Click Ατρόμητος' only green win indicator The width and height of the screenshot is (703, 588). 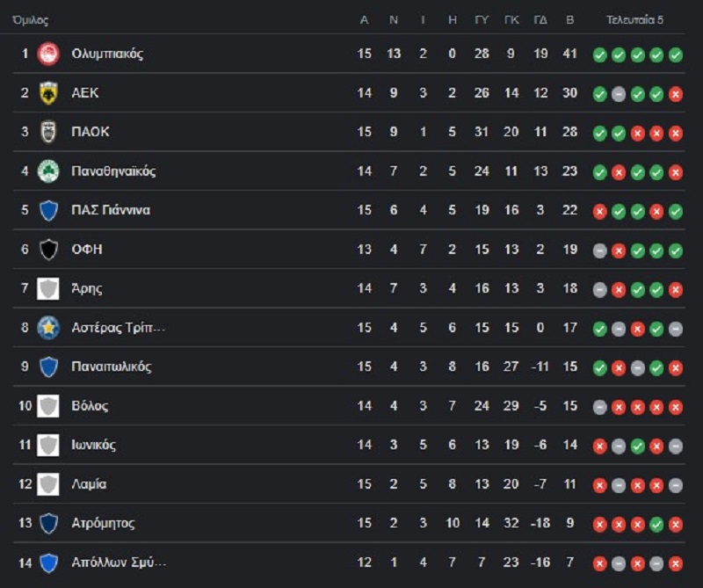point(656,525)
